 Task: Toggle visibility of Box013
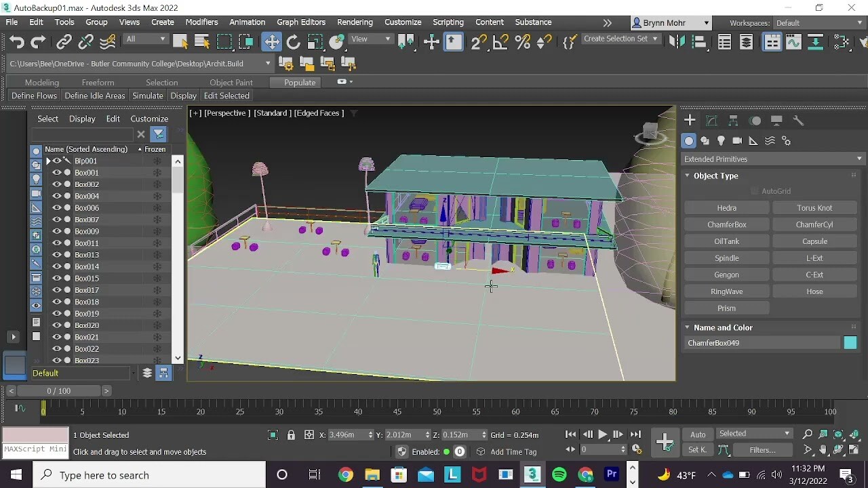[57, 255]
